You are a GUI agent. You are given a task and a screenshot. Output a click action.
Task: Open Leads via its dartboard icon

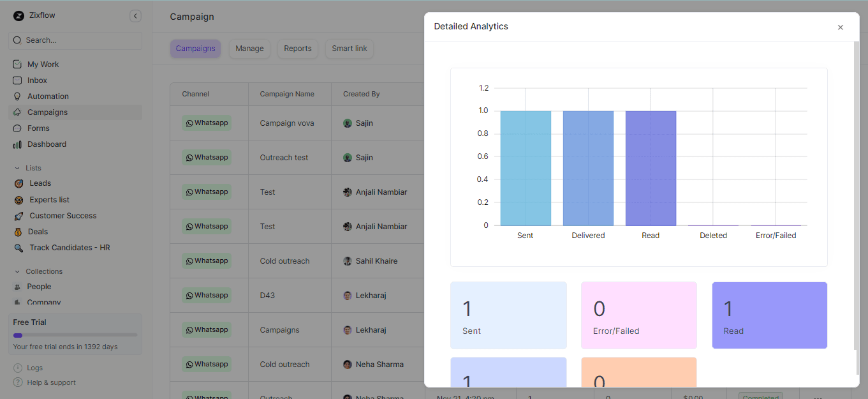click(x=18, y=183)
